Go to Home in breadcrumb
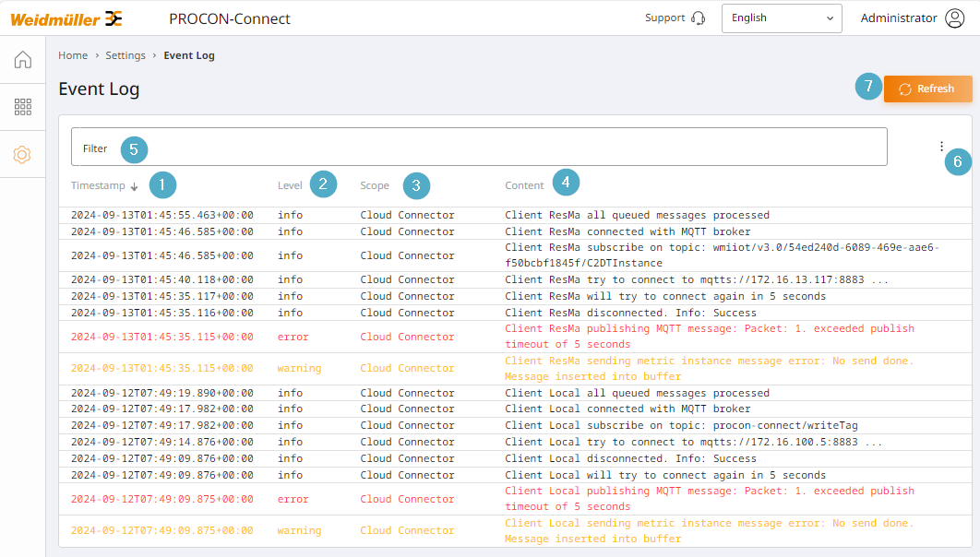Viewport: 980px width, 557px height. pyautogui.click(x=73, y=55)
